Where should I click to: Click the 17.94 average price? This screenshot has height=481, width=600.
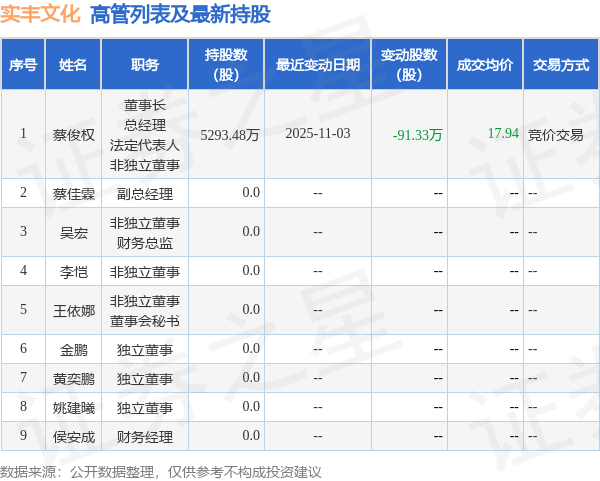(x=503, y=133)
